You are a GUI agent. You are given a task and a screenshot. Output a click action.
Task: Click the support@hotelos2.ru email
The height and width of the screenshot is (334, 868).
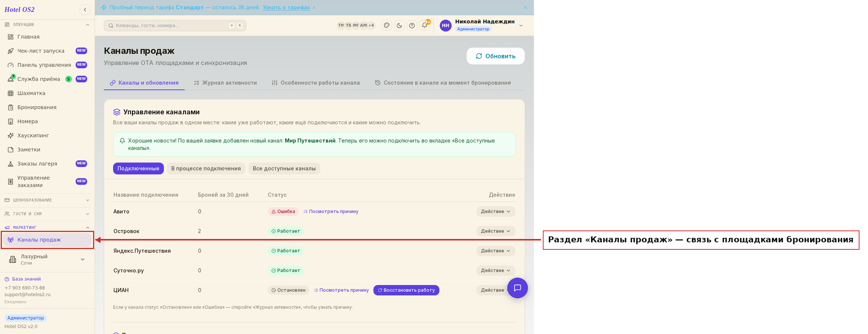coord(27,295)
